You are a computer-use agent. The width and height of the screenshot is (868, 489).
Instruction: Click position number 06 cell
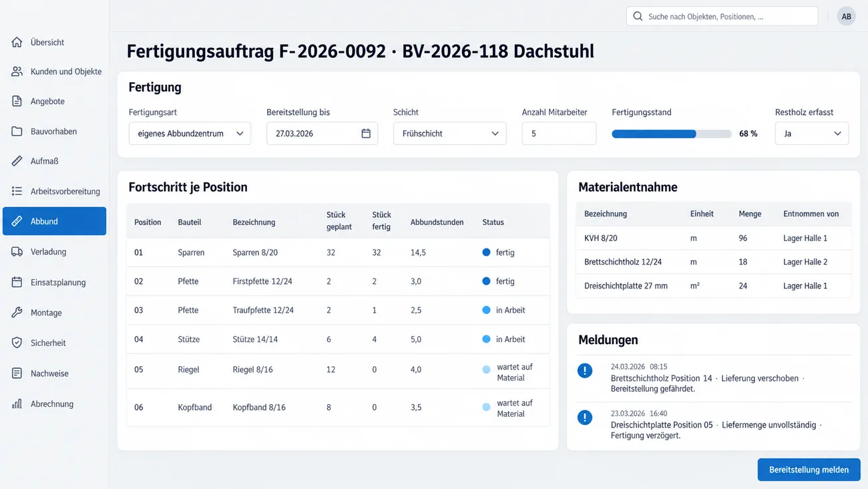click(x=139, y=407)
